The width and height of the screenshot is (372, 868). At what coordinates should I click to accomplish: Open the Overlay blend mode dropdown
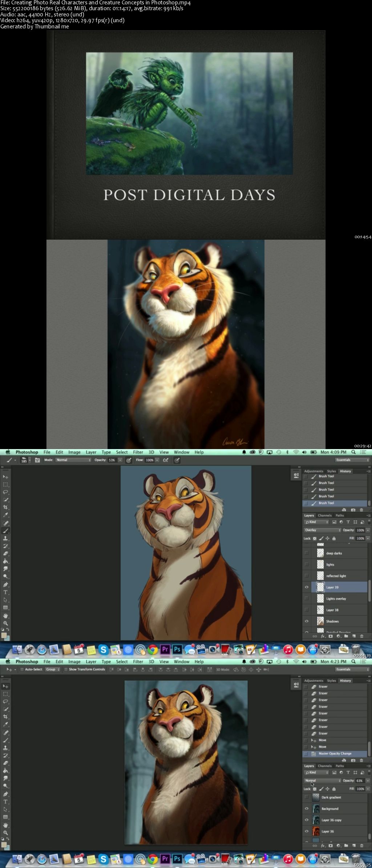(322, 530)
